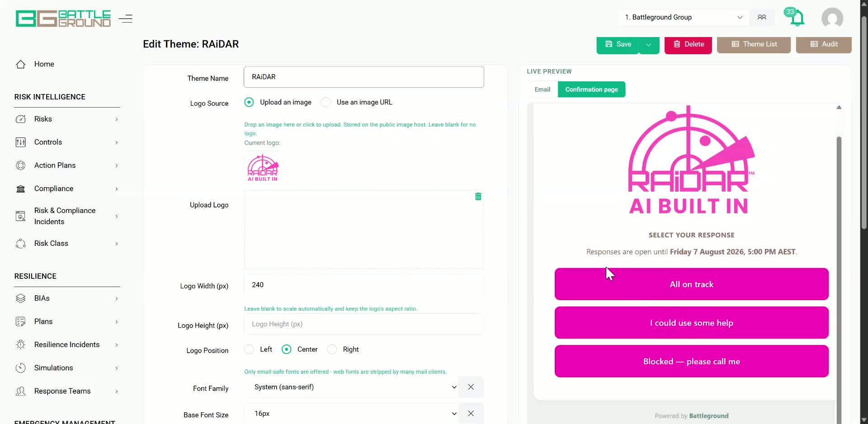
Task: Open the Font Family dropdown
Action: tap(351, 387)
